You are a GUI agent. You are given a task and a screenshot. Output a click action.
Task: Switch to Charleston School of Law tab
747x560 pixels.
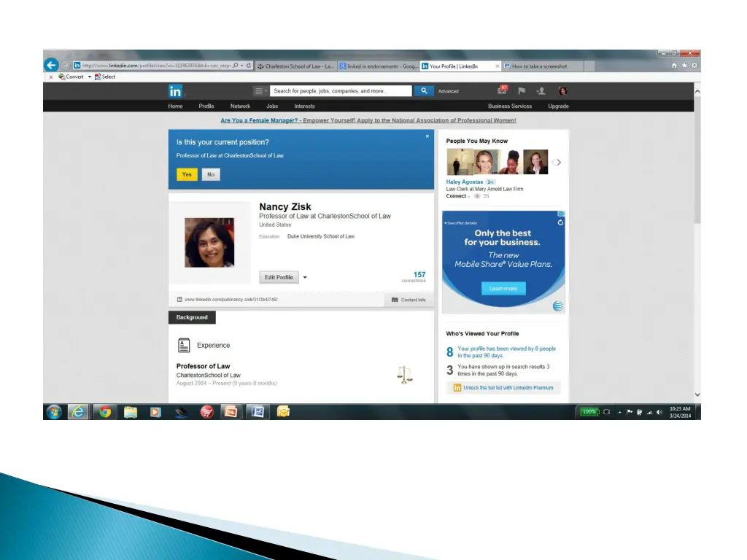click(296, 66)
